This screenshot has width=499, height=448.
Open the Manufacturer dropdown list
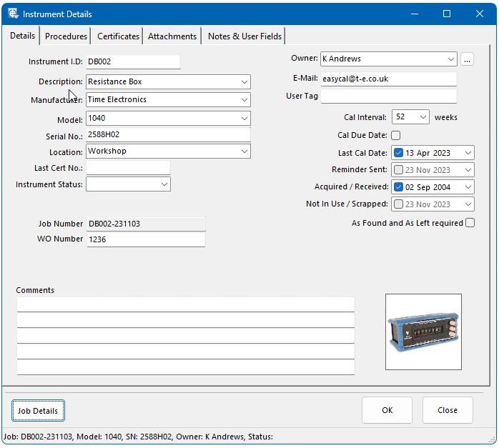tap(244, 100)
